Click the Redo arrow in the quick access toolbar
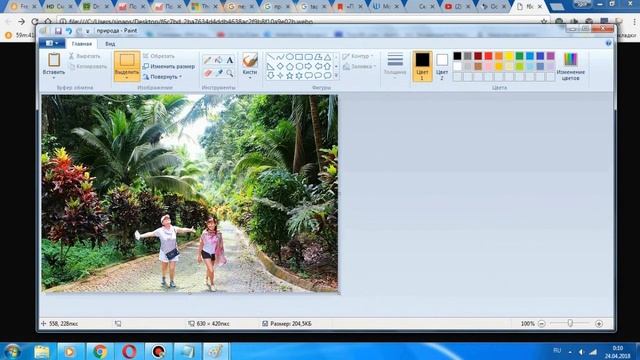Image resolution: width=640 pixels, height=360 pixels. coord(79,31)
